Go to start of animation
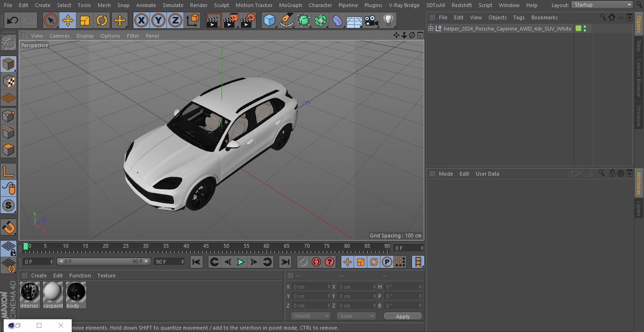Screen dimensions: 644x332 coord(197,262)
